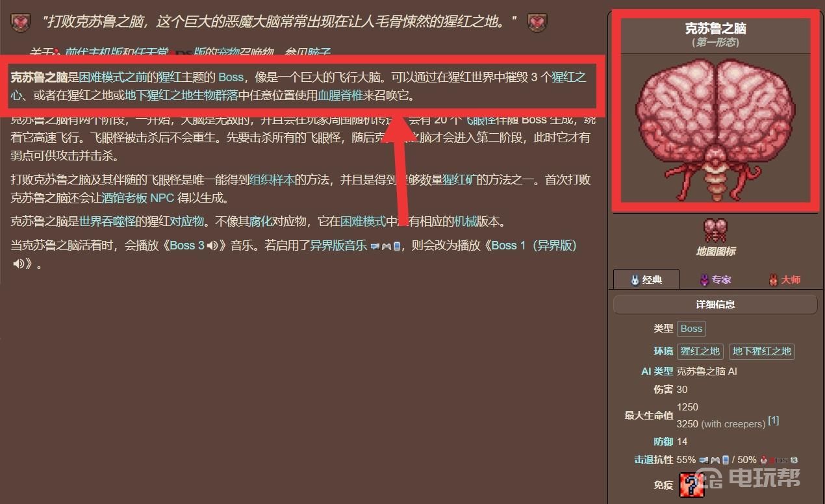This screenshot has width=825, height=504.
Task: Click the platform icons after 异界版音乐
Action: click(x=386, y=246)
